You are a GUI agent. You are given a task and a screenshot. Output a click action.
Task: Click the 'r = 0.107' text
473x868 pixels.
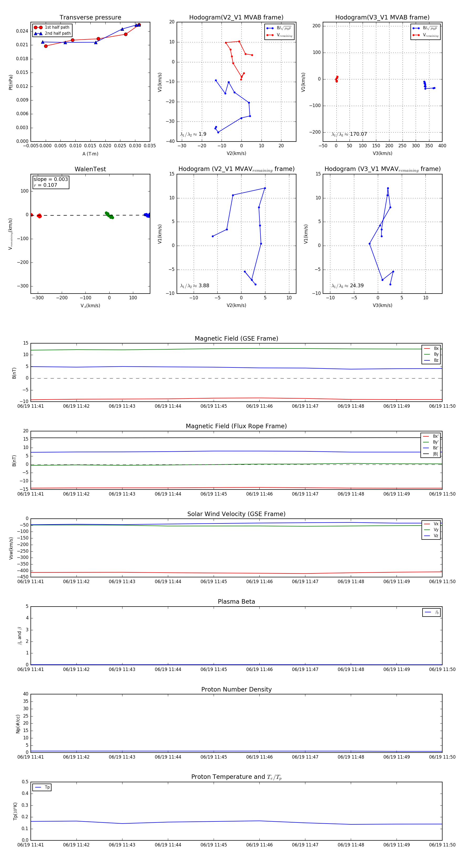[x=45, y=185]
